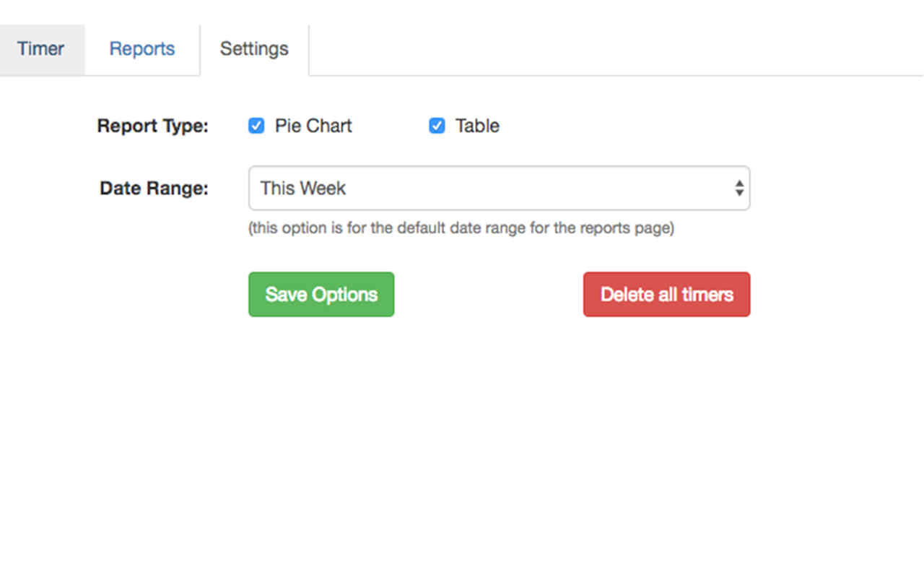Click the This Week selected value
This screenshot has width=924, height=578.
303,189
